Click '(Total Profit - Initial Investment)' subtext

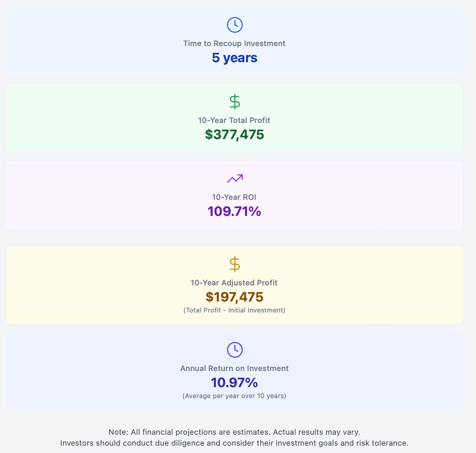[x=234, y=310]
